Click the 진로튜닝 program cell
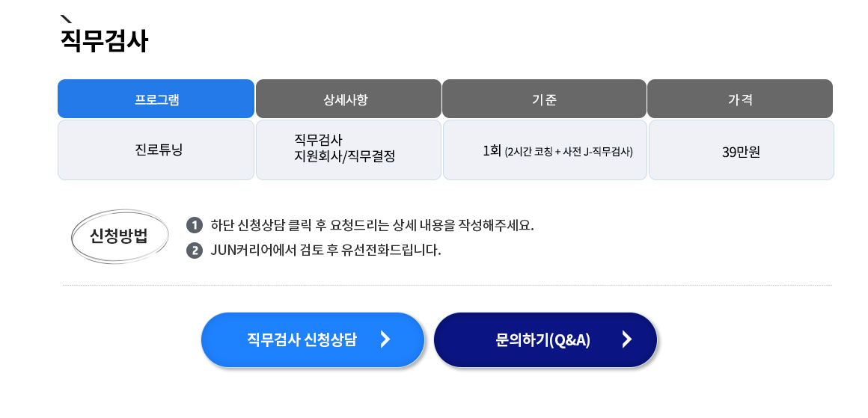Screen dimensions: 868x418 [156, 150]
